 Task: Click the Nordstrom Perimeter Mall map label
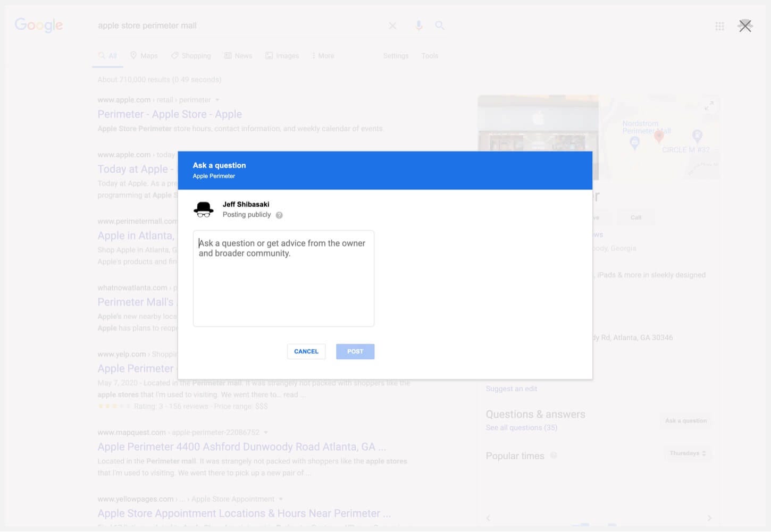(x=647, y=127)
